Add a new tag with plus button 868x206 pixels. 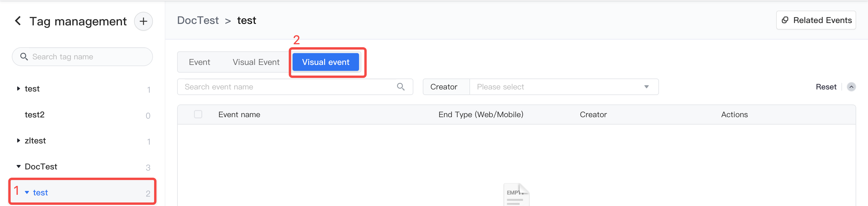143,21
